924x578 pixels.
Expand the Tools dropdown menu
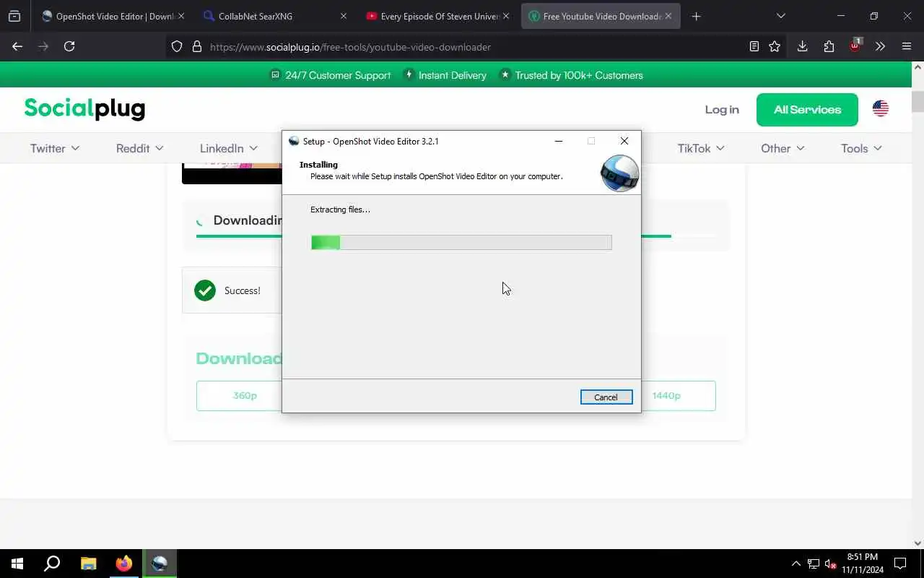click(861, 148)
